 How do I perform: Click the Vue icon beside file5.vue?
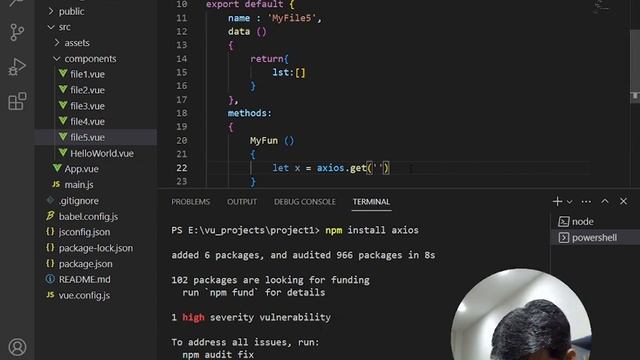click(63, 137)
